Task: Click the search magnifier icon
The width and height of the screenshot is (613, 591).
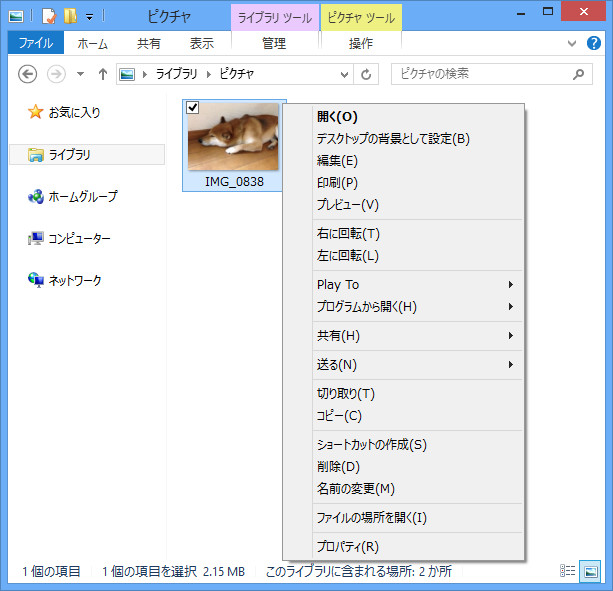Action: click(578, 74)
